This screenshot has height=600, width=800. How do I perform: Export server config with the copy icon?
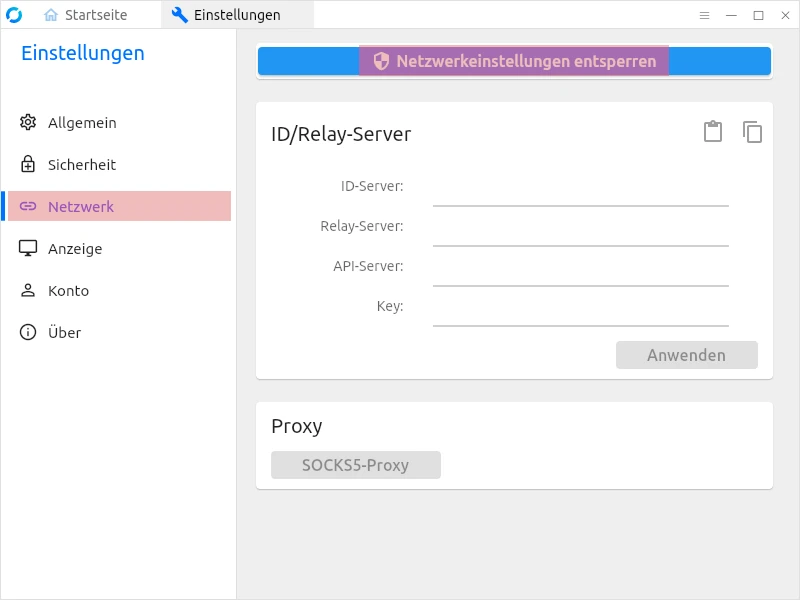[752, 131]
